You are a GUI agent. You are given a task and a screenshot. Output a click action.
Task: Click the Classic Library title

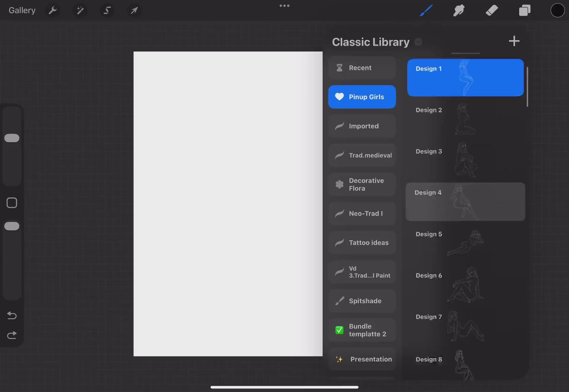tap(371, 42)
